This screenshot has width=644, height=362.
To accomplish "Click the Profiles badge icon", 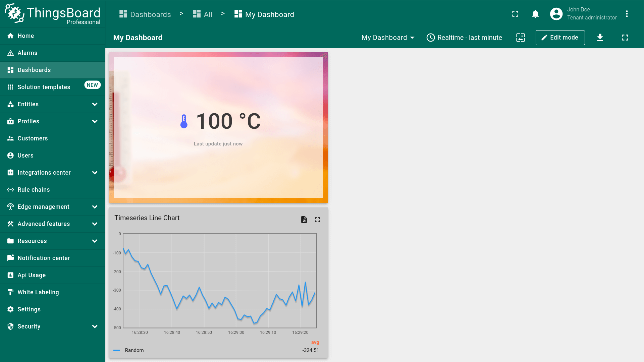I will tap(10, 121).
